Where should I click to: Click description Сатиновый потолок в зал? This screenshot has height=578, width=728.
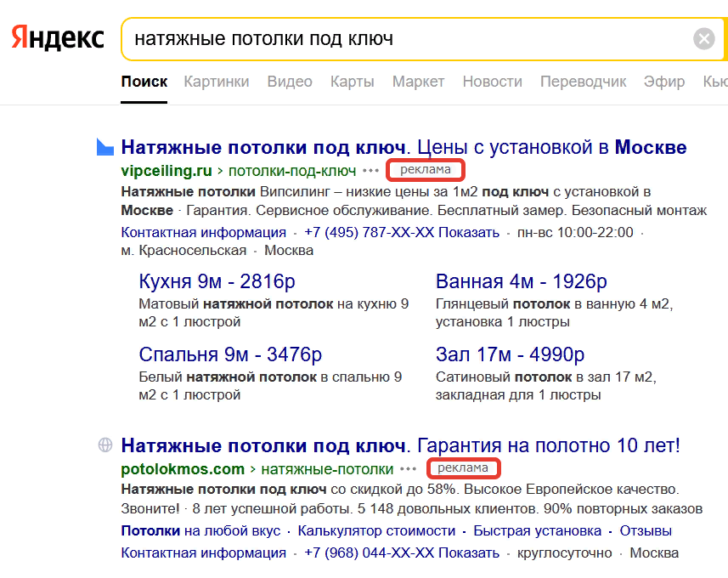(546, 386)
